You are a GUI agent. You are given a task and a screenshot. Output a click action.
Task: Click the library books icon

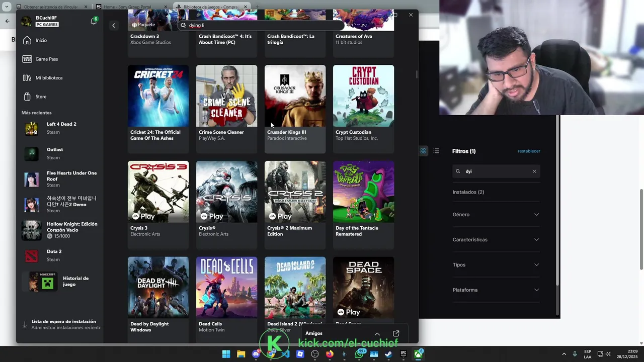(x=27, y=78)
